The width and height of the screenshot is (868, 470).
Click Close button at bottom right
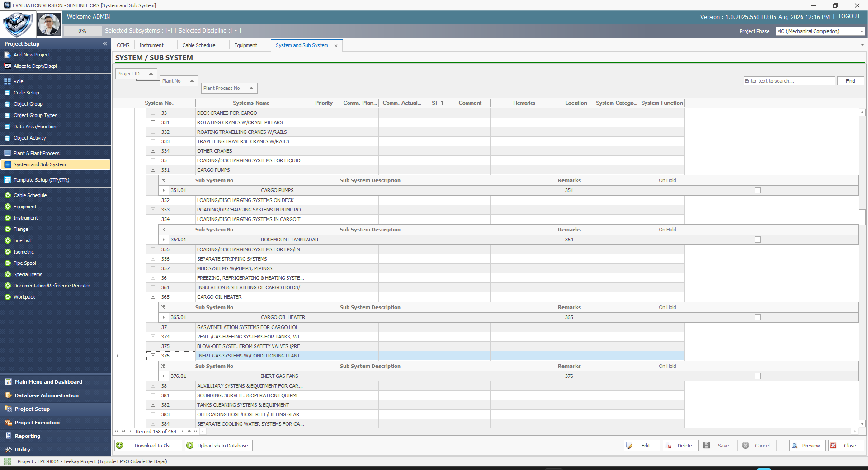tap(846, 446)
